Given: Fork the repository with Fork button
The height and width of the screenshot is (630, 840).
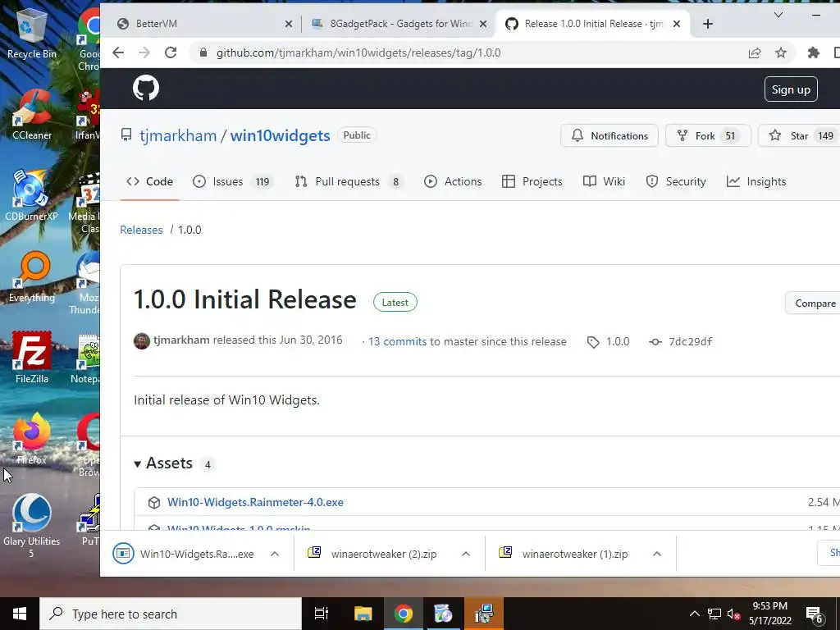Looking at the screenshot, I should 708,135.
